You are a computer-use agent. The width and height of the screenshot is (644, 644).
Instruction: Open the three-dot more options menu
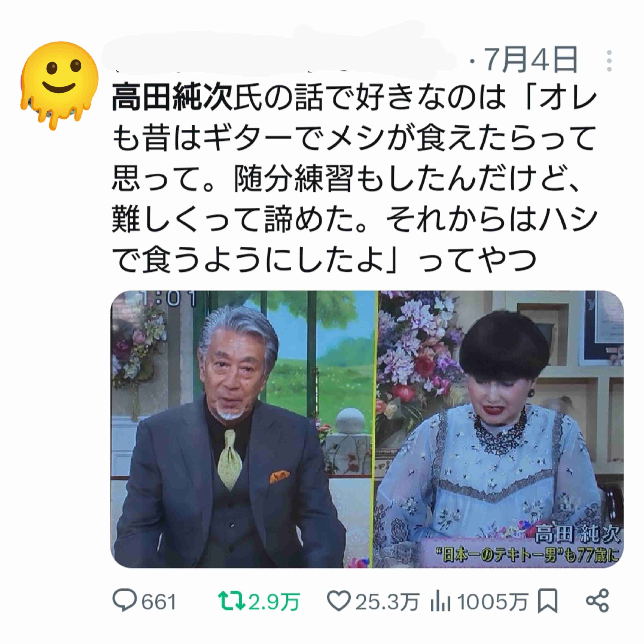point(609,61)
